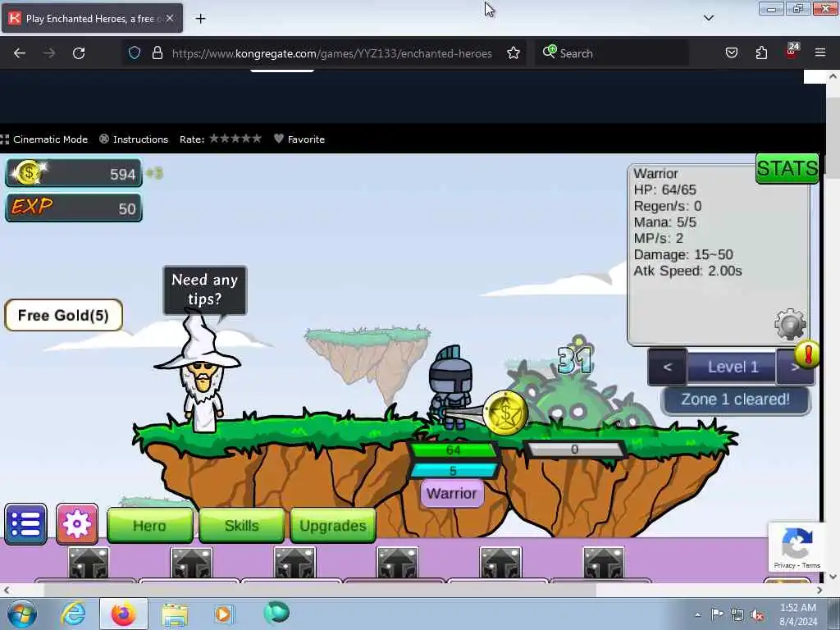Click the third upgrade arrow slot
This screenshot has width=840, height=630.
(294, 563)
